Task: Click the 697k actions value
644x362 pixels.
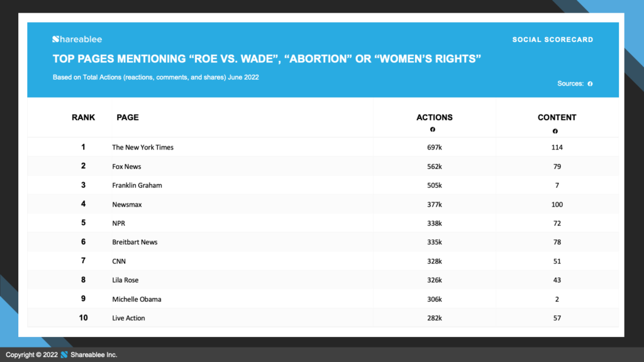Action: point(435,147)
